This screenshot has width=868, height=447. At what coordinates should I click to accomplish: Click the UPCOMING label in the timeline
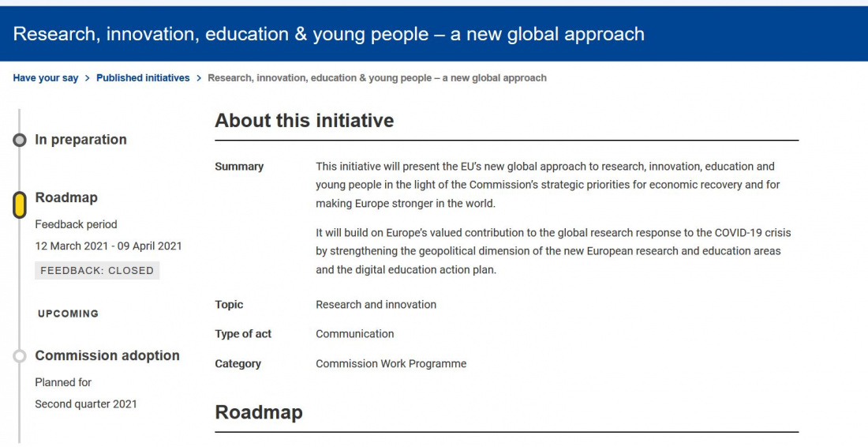coord(68,314)
